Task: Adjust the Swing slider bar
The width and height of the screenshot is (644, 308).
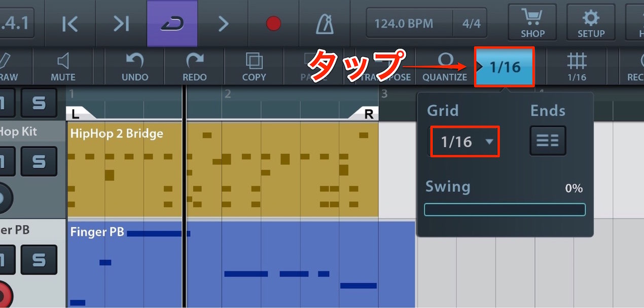Action: coord(505,210)
